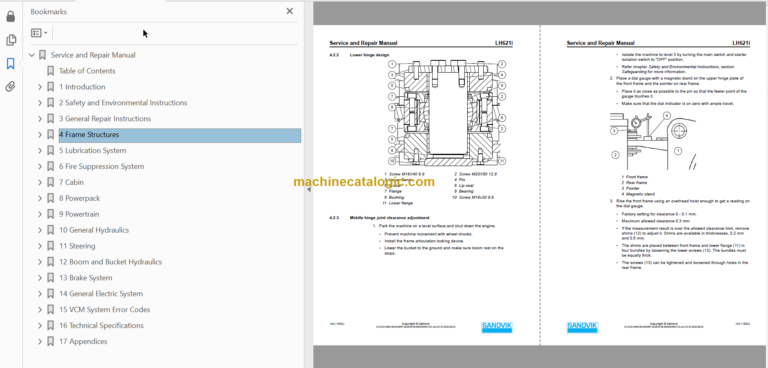Expand 14 General Electric System bookmark
Image resolution: width=768 pixels, height=368 pixels.
point(40,294)
